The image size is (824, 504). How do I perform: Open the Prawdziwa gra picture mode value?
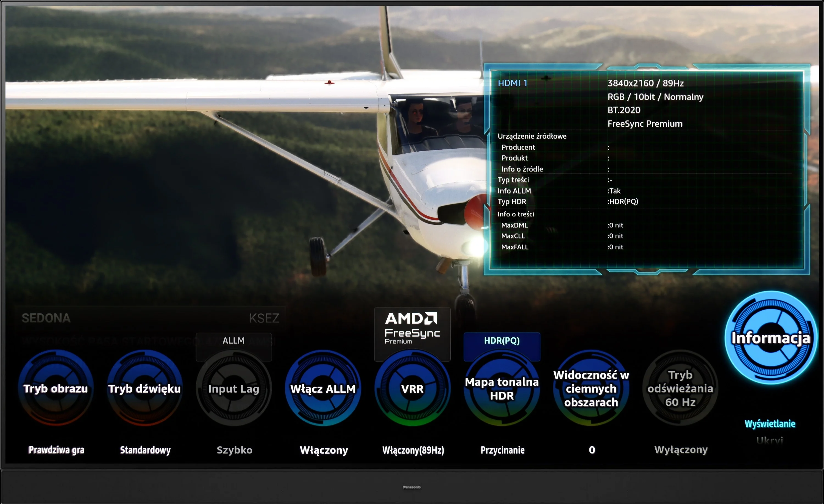coord(56,450)
